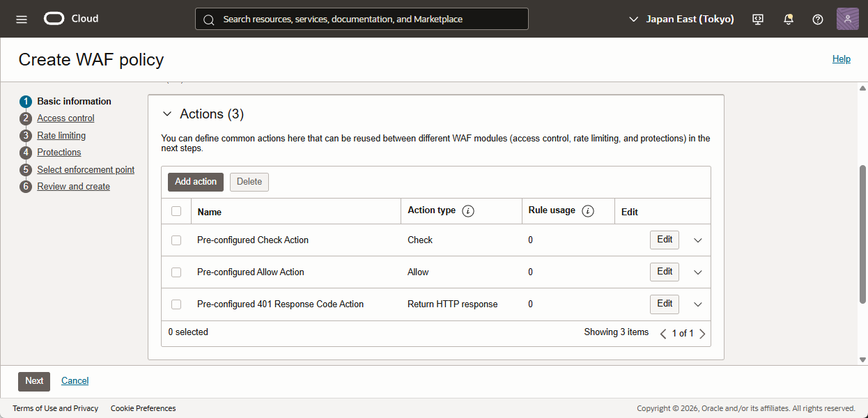Click the info icon beside Action type
Viewport: 868px width, 418px height.
point(468,211)
